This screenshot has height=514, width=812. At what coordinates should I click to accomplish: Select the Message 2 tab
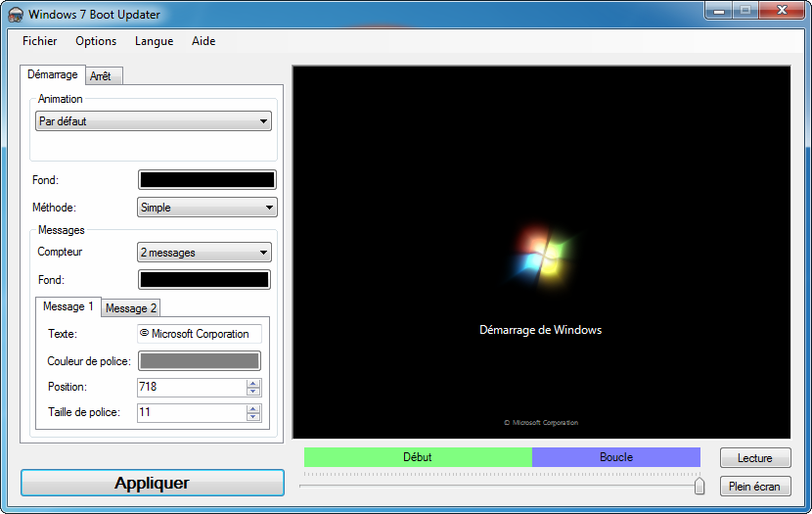[x=130, y=308]
